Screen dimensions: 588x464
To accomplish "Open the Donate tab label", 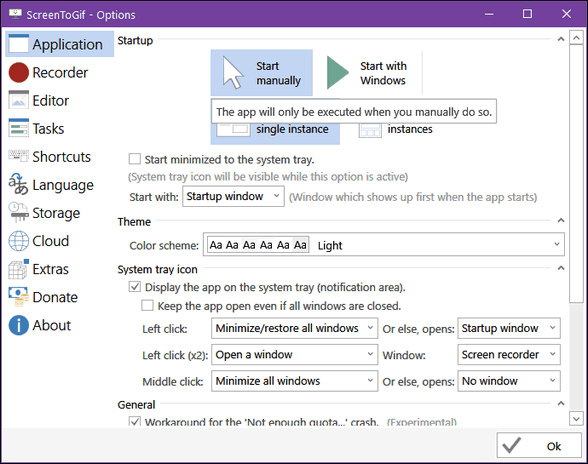I will (x=55, y=297).
